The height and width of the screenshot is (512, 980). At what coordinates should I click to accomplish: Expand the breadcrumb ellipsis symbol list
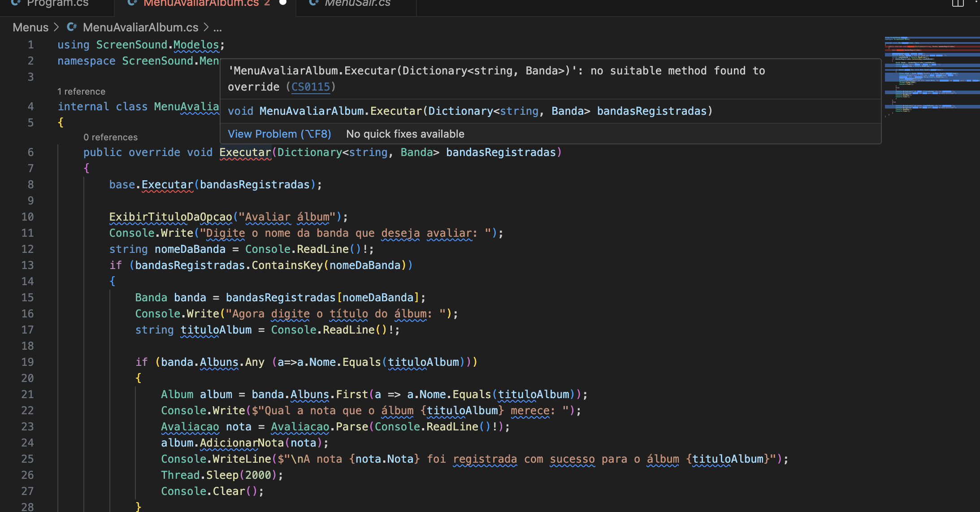(x=217, y=28)
